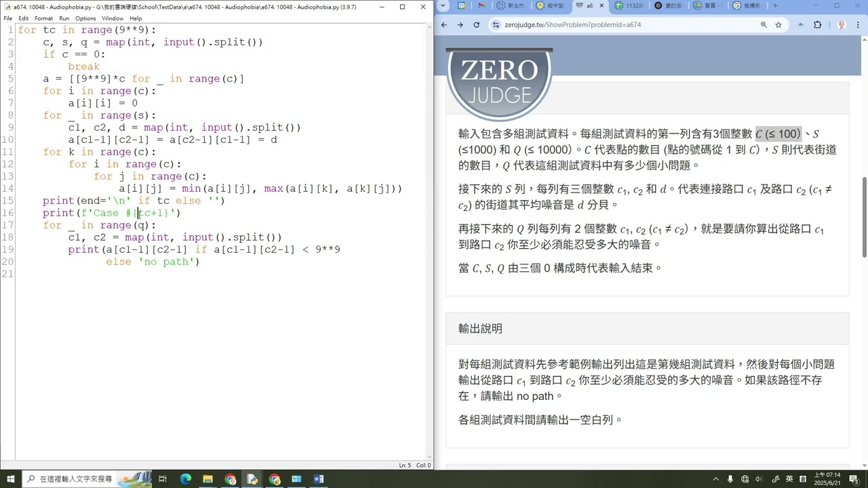Open the File menu in IDLE

(x=8, y=18)
